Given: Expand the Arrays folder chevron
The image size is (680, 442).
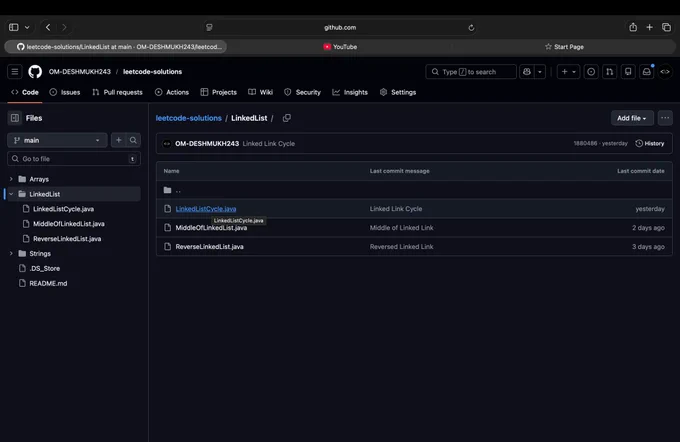Looking at the screenshot, I should [11, 179].
